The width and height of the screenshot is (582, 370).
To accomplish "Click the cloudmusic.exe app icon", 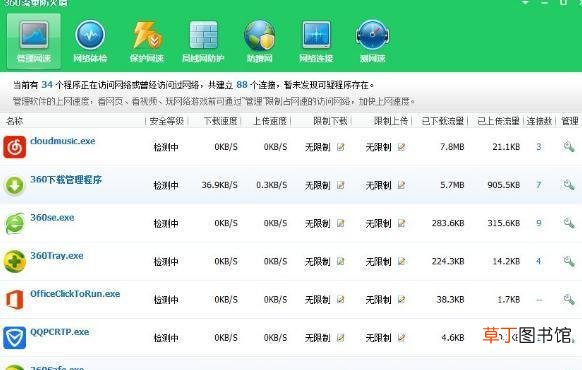I will point(14,147).
